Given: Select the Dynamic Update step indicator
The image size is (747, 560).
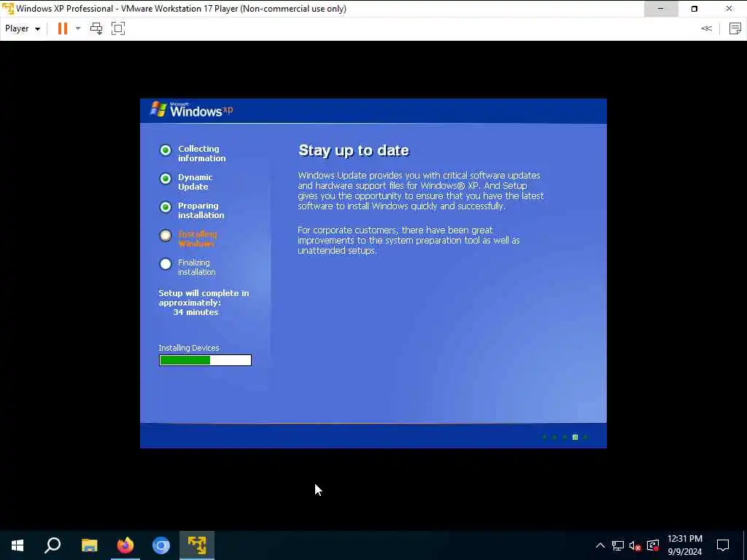Looking at the screenshot, I should [166, 179].
